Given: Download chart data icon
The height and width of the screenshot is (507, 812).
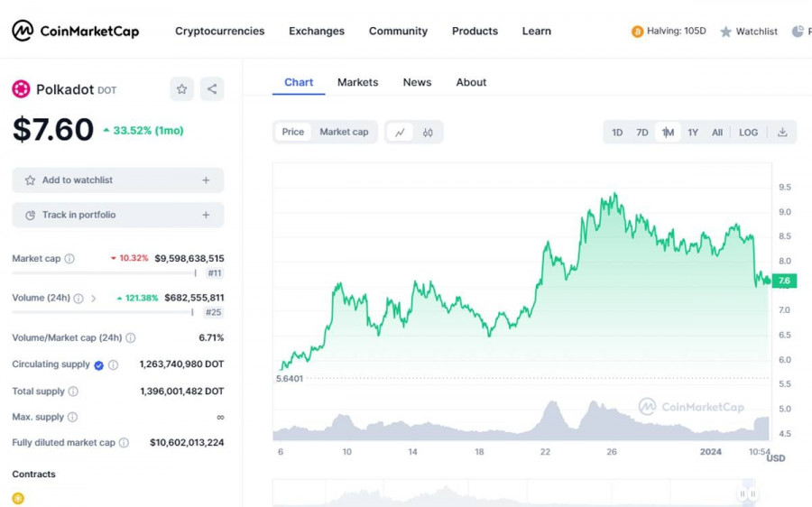Looking at the screenshot, I should pos(782,132).
